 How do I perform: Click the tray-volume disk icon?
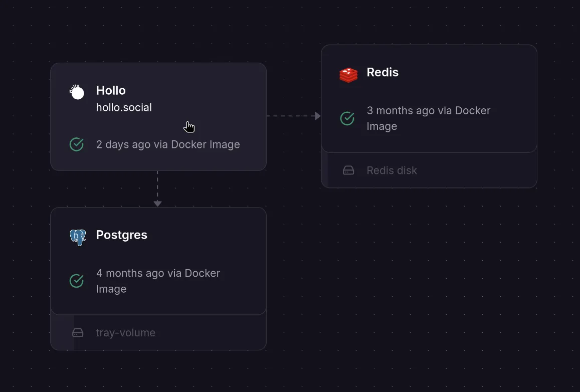coord(78,333)
